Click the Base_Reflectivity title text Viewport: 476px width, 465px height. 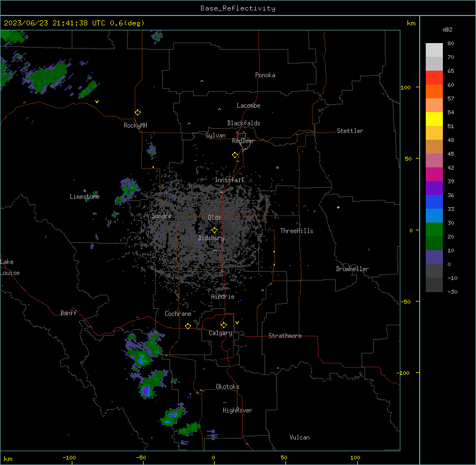tap(237, 8)
